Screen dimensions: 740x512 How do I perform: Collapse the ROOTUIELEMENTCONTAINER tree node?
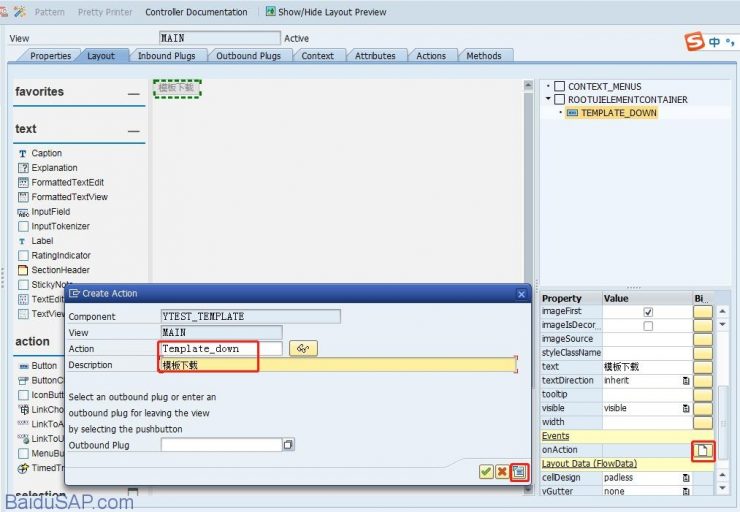click(548, 100)
